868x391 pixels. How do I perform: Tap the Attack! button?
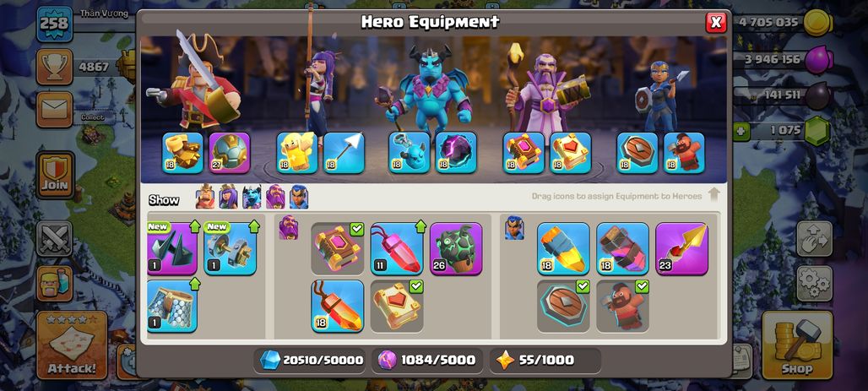point(72,345)
